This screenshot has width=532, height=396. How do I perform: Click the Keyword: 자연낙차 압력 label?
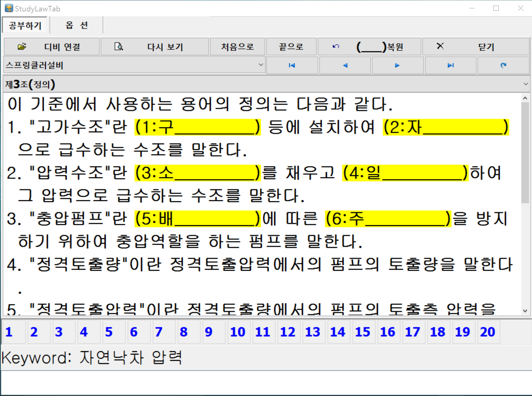(92, 357)
